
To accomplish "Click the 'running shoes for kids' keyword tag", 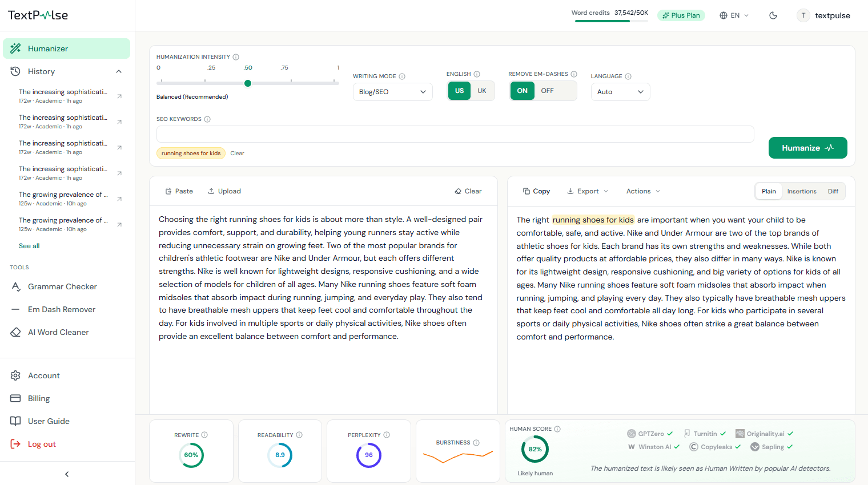I will (x=191, y=153).
